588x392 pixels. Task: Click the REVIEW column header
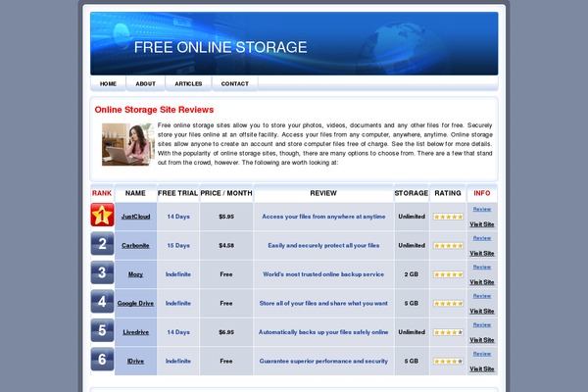tap(323, 193)
